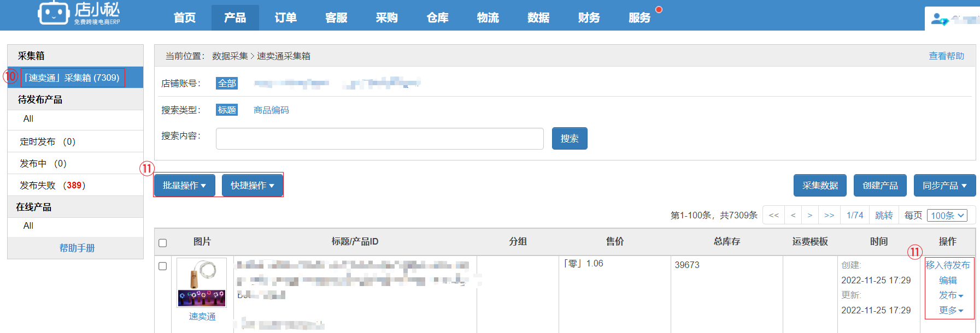Click the 跳转 page jump button

click(x=884, y=215)
